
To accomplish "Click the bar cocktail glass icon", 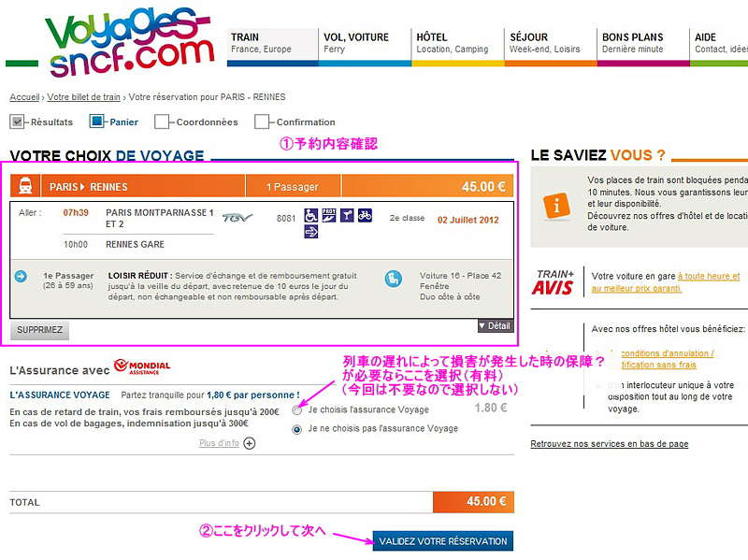I will click(347, 216).
